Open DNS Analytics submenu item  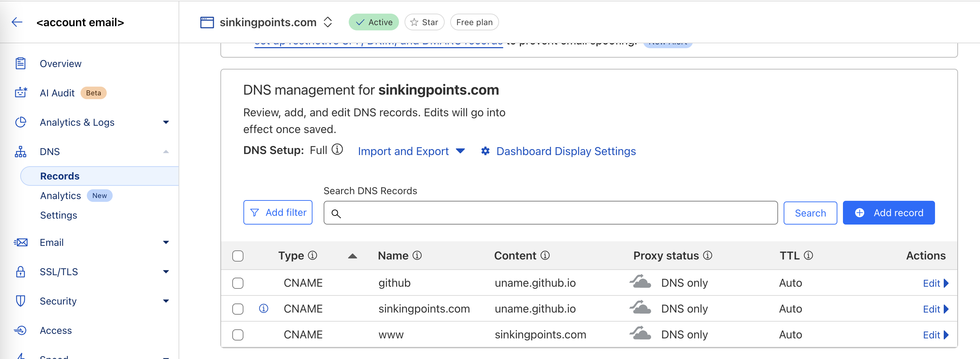(x=60, y=196)
